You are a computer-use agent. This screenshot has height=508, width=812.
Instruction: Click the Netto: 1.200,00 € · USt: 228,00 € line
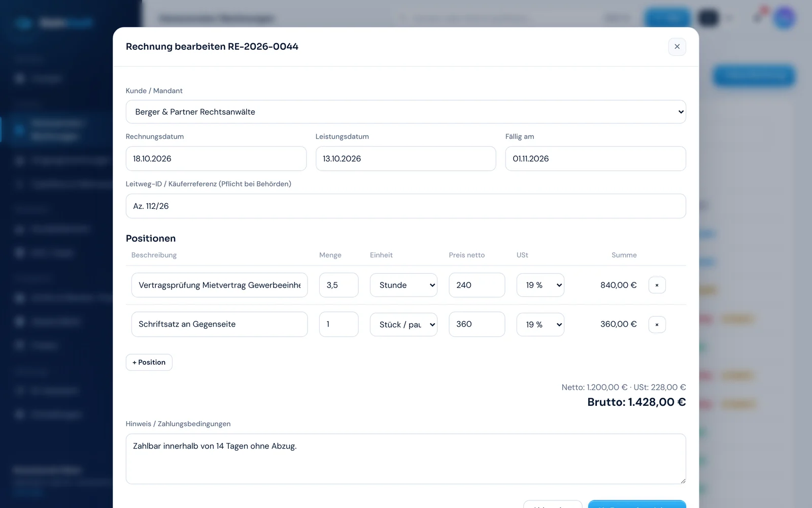point(624,387)
